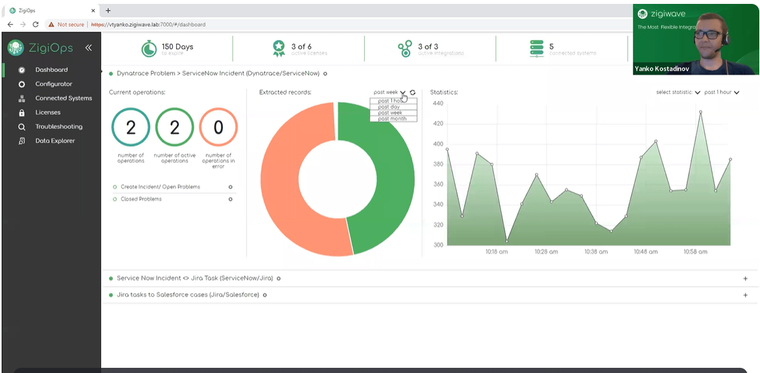
Task: Click green status dot of Dynatrace Problem integration
Action: [x=111, y=74]
